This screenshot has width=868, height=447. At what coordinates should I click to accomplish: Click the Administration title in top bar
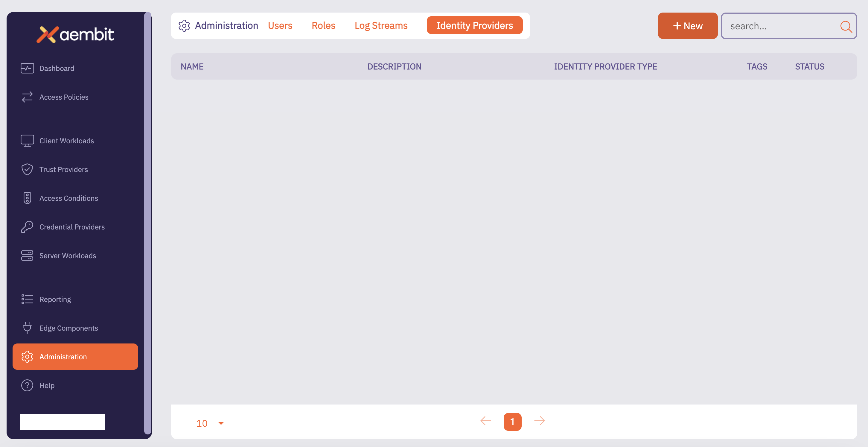pos(226,26)
